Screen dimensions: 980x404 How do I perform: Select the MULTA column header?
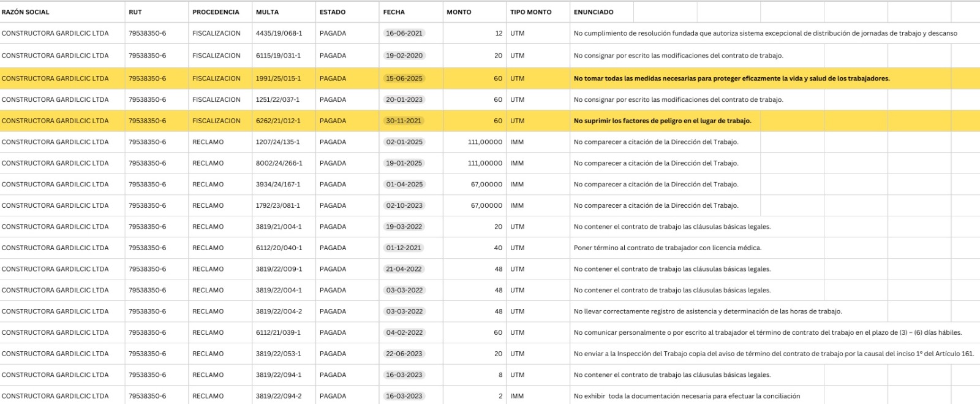click(x=267, y=12)
